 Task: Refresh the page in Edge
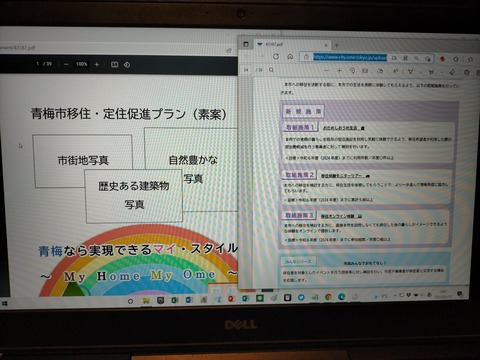pyautogui.click(x=276, y=57)
